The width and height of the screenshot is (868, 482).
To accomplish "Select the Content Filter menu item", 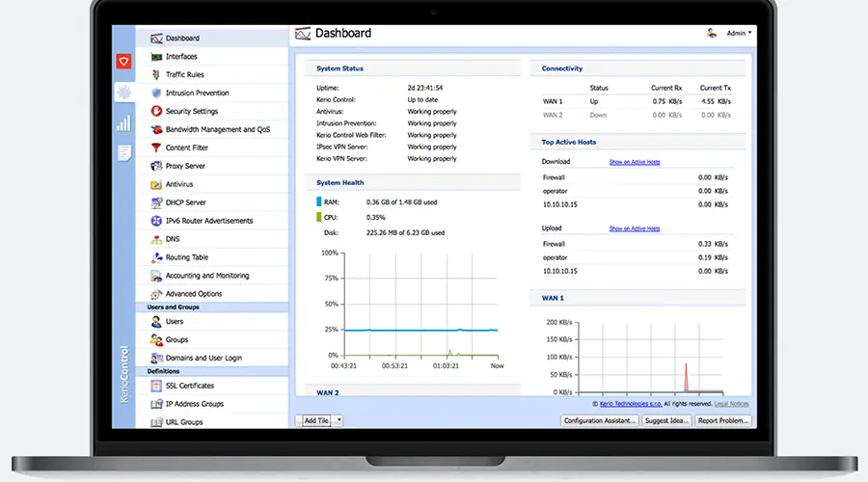I will click(212, 147).
